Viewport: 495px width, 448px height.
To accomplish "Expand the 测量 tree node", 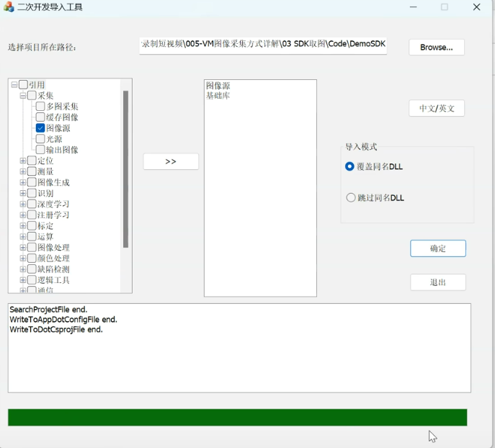I will pos(23,171).
